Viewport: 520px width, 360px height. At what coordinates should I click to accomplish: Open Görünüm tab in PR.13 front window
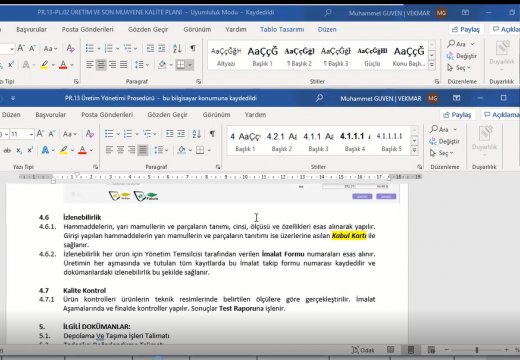[x=216, y=115]
